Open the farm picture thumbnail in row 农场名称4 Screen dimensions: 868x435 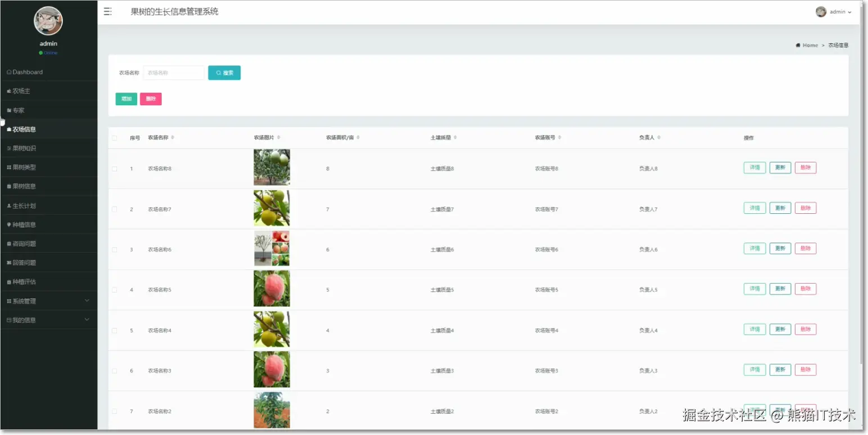(x=272, y=329)
